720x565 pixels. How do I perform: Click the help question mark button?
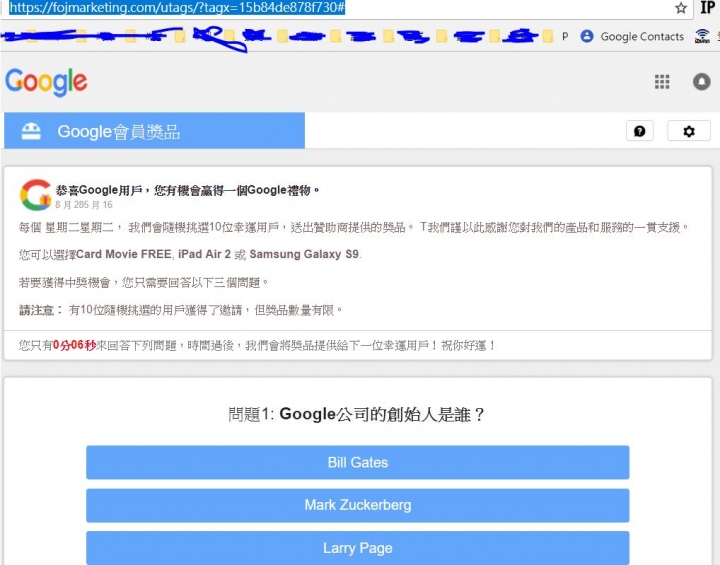pos(640,131)
